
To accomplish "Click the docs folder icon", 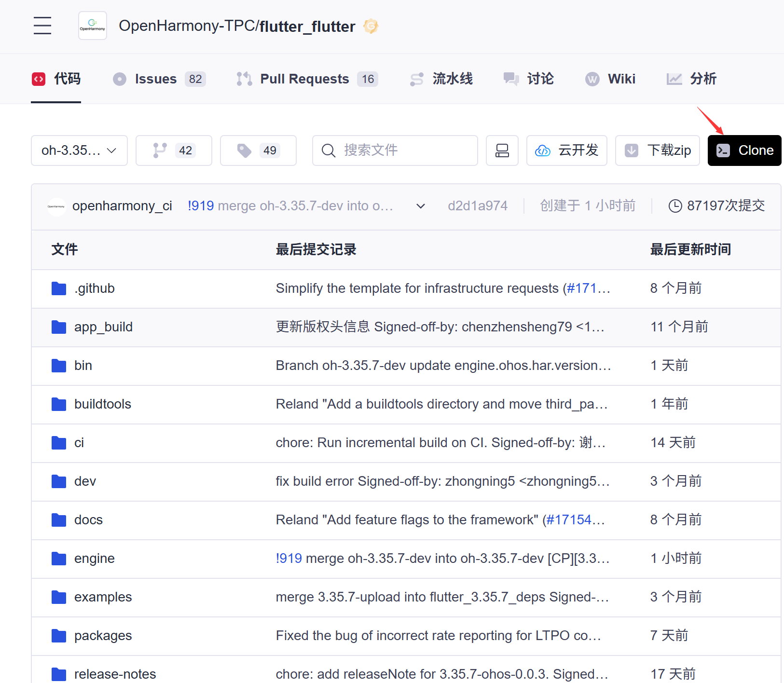I will [x=59, y=520].
